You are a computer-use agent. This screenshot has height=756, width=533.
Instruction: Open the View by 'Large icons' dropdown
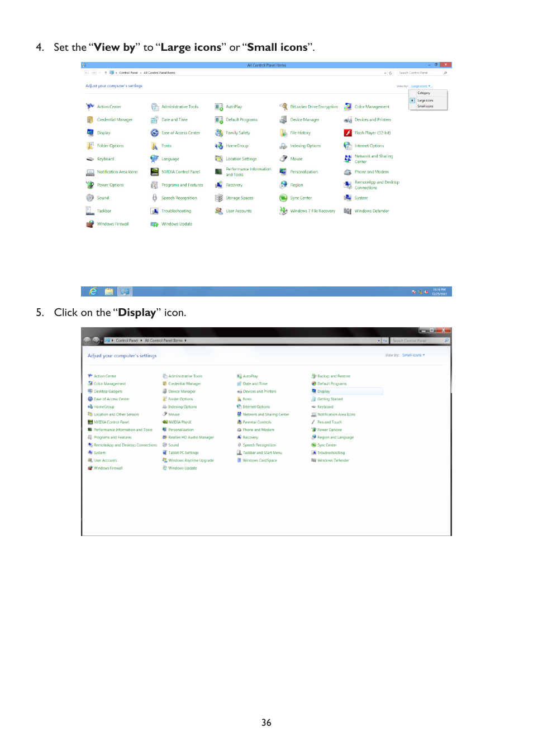[x=421, y=86]
